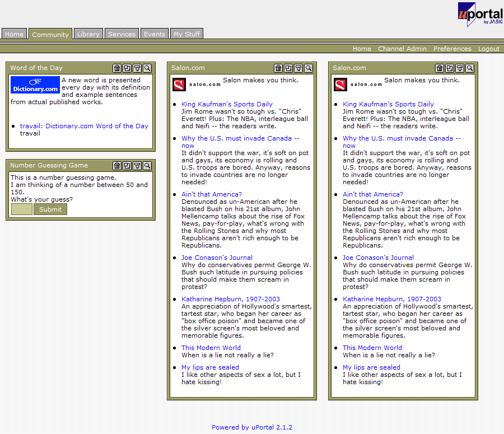This screenshot has width=504, height=434.
Task: Open 'Ain't that America?' in rightmost channel
Action: pyautogui.click(x=373, y=194)
